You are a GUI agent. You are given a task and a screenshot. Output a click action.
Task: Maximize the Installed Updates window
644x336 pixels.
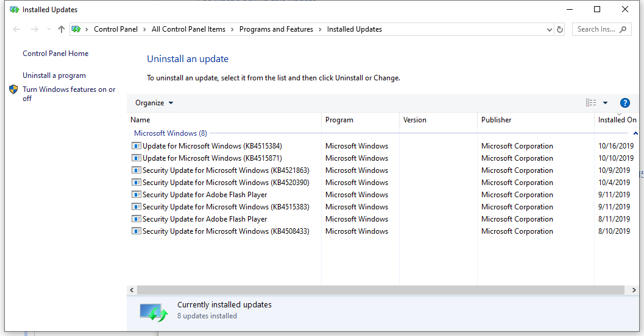pyautogui.click(x=597, y=10)
